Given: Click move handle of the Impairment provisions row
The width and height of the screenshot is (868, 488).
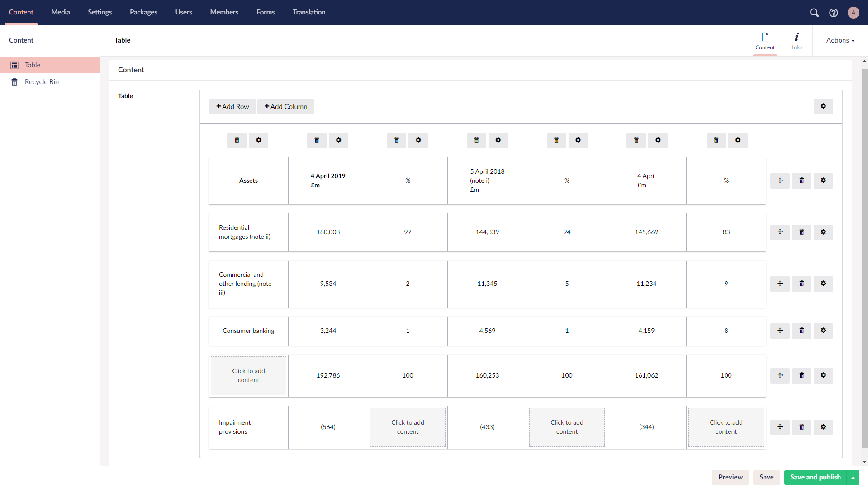Looking at the screenshot, I should coord(780,427).
